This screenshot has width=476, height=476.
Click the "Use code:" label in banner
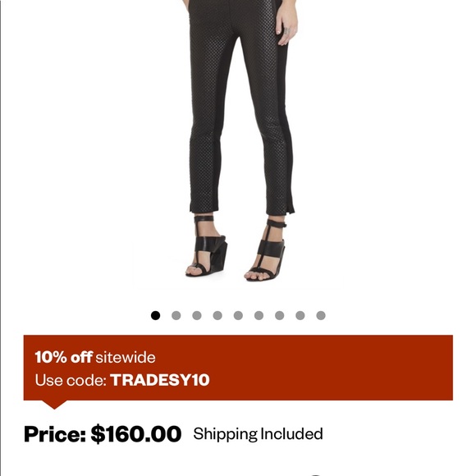pos(71,380)
